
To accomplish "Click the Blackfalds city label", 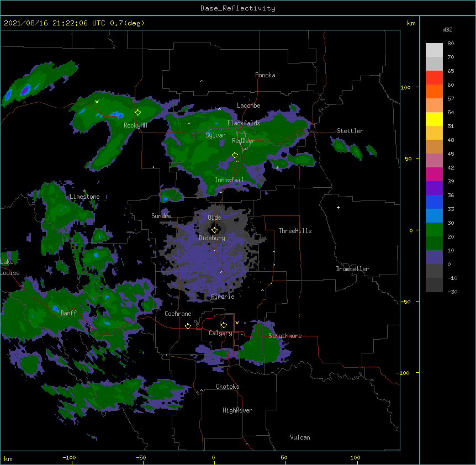I will (x=244, y=123).
